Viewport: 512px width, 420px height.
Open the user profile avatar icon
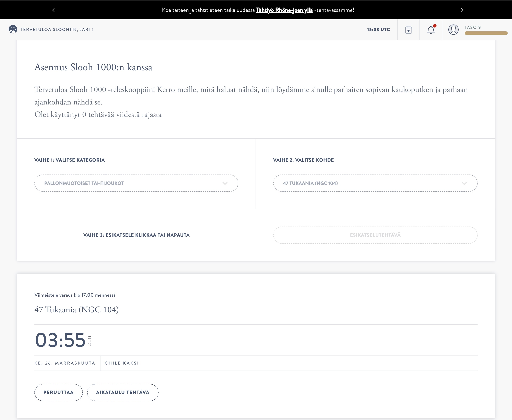tap(453, 30)
